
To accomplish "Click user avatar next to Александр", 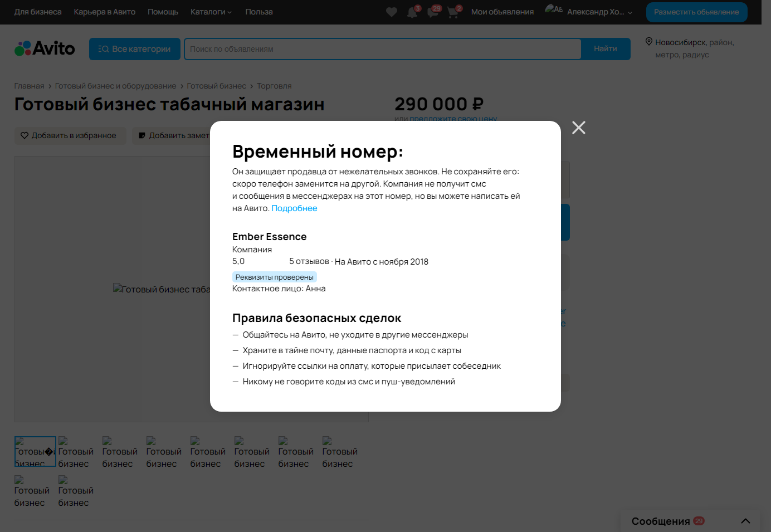I will [553, 9].
